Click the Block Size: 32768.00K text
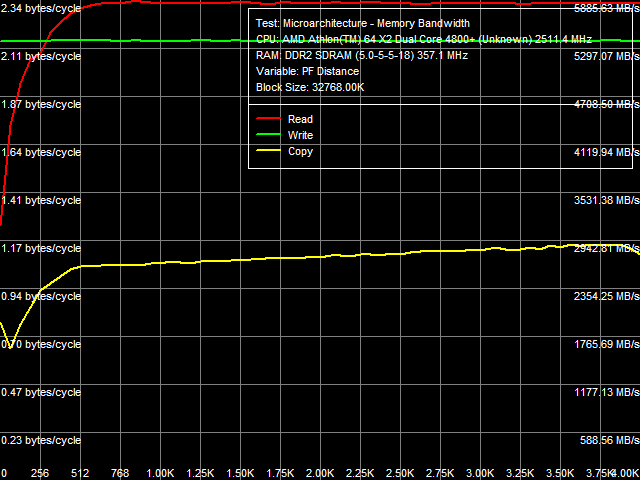The width and height of the screenshot is (640, 480). 310,87
